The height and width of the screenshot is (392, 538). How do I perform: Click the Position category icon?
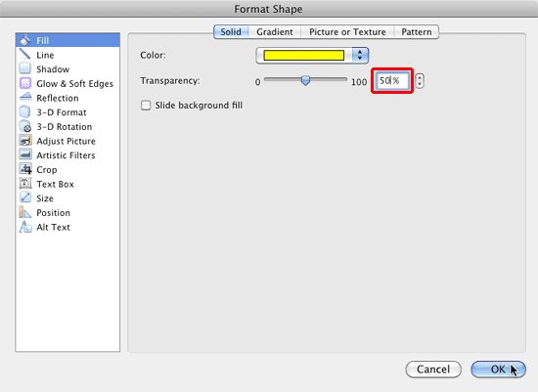[25, 213]
